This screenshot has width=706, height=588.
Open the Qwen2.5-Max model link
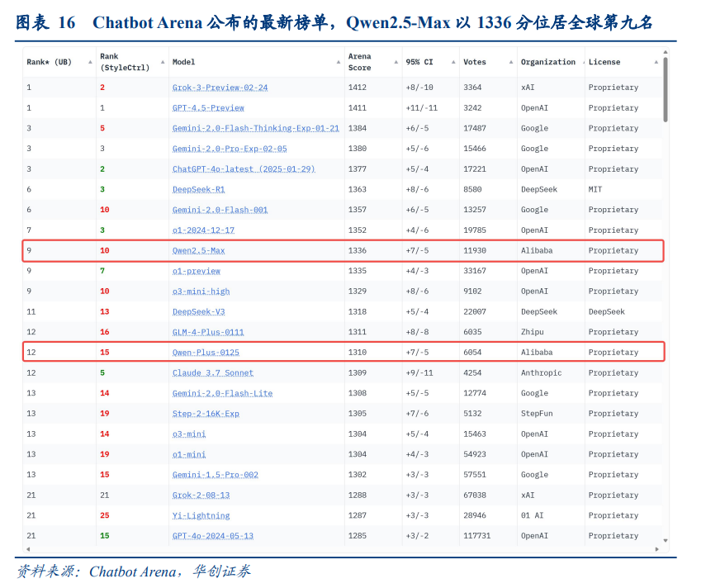pyautogui.click(x=198, y=251)
